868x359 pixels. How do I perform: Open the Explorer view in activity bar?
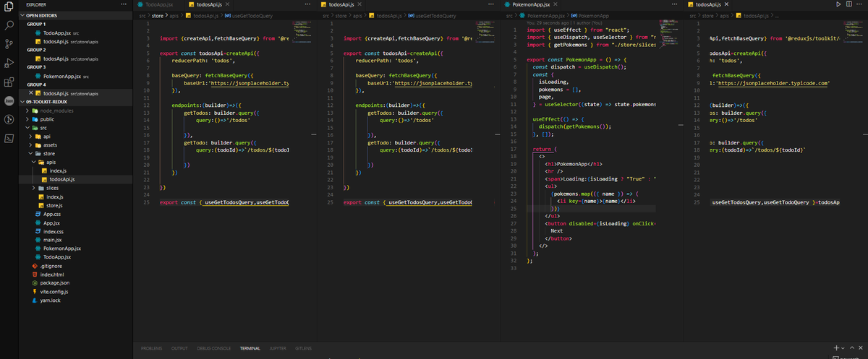pyautogui.click(x=9, y=7)
